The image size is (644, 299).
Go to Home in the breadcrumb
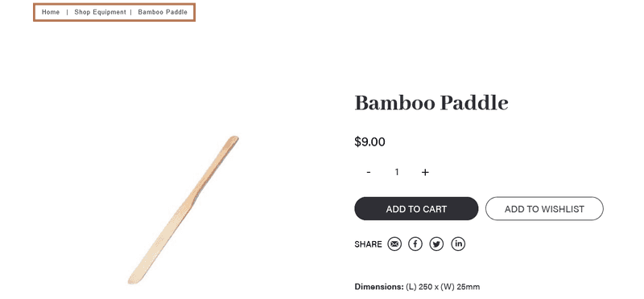[x=51, y=12]
